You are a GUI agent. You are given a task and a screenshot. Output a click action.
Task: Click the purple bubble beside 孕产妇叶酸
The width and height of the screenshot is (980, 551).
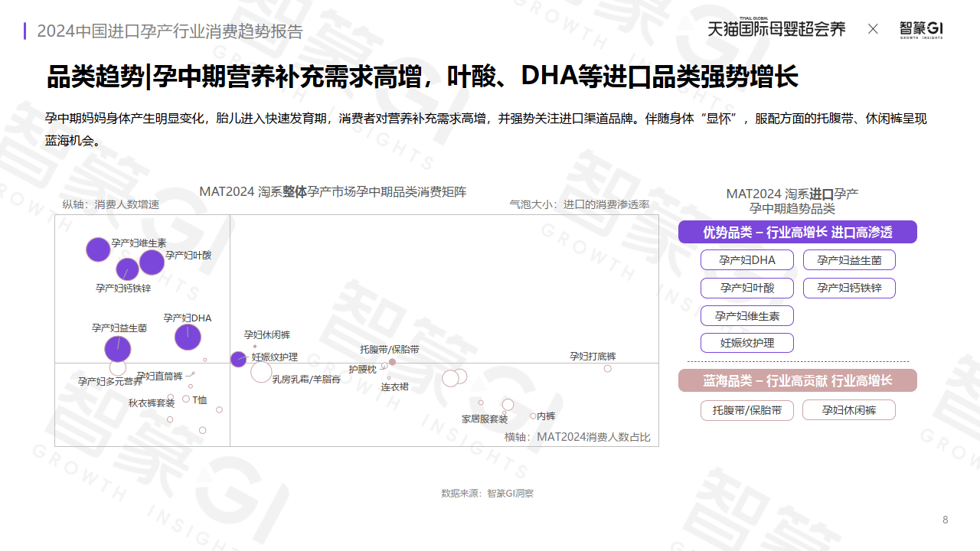click(x=152, y=262)
